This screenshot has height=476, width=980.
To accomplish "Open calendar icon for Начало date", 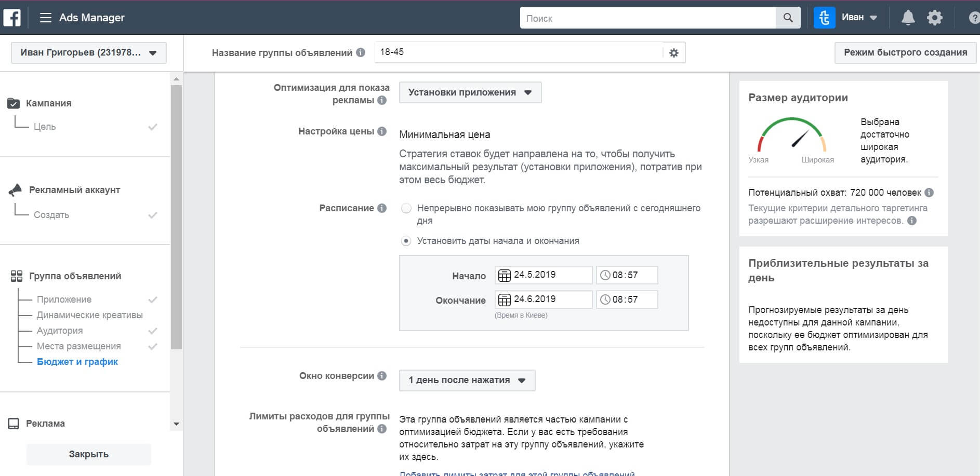I will 504,275.
